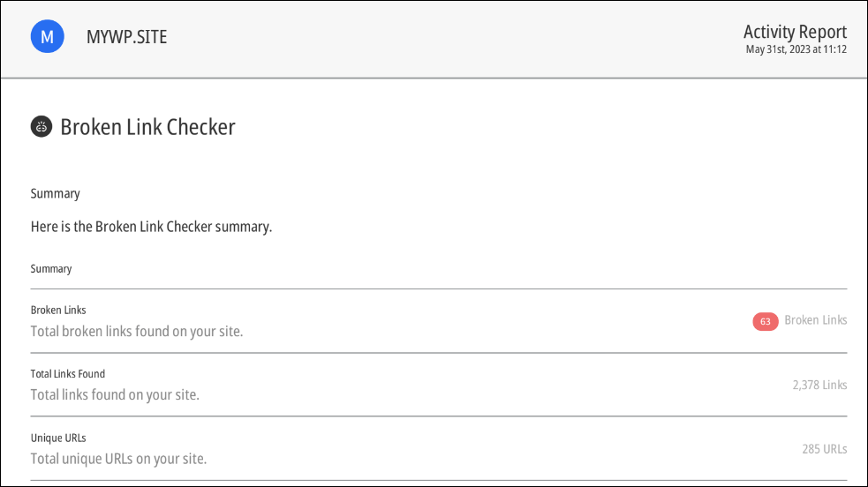The height and width of the screenshot is (487, 868).
Task: Click 'Total unique URLs on your site' description
Action: [x=118, y=459]
